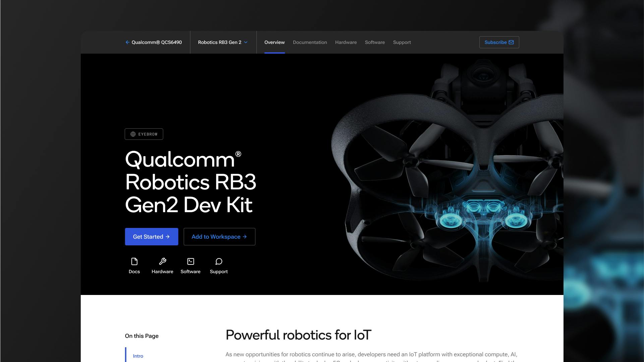Open the Software tab in the navigation
Screen dimensions: 644x362
[374, 42]
